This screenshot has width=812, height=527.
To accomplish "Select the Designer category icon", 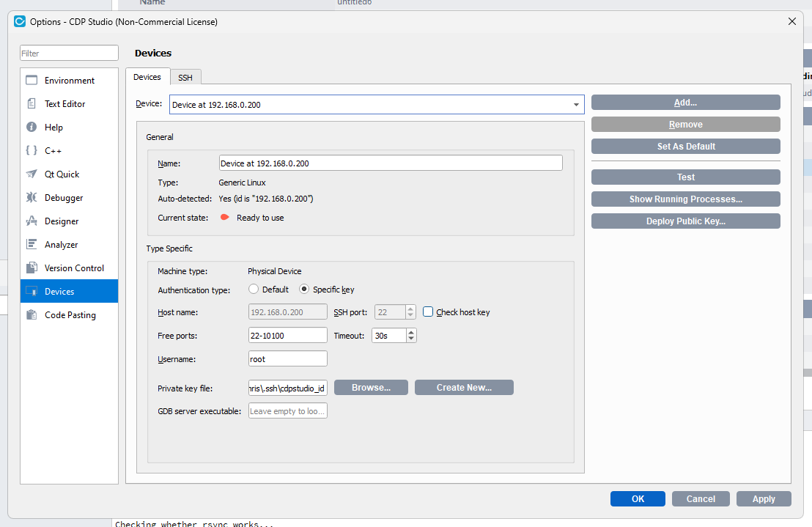I will pos(32,221).
